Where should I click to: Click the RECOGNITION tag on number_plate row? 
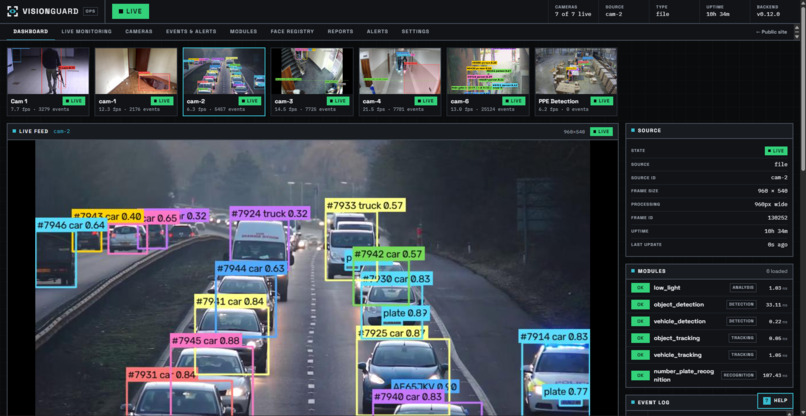click(x=739, y=375)
